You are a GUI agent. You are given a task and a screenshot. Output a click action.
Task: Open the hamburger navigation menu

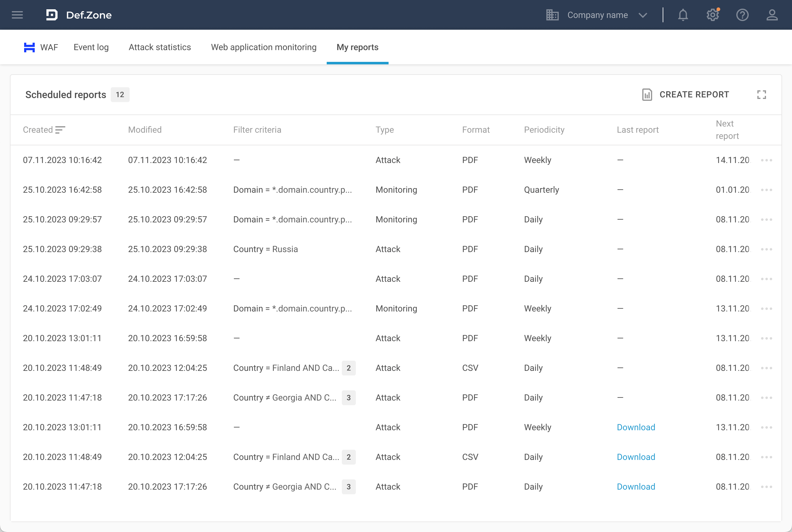tap(17, 15)
